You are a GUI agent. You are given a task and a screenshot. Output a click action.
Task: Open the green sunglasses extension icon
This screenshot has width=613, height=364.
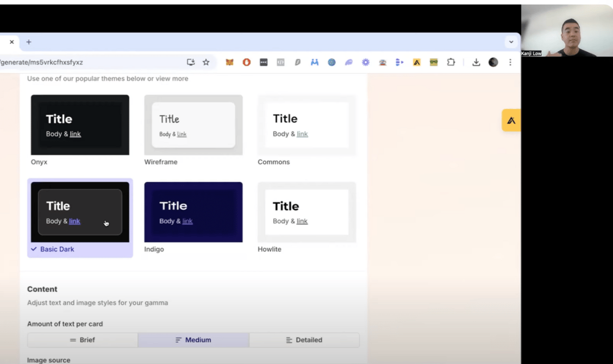click(434, 62)
